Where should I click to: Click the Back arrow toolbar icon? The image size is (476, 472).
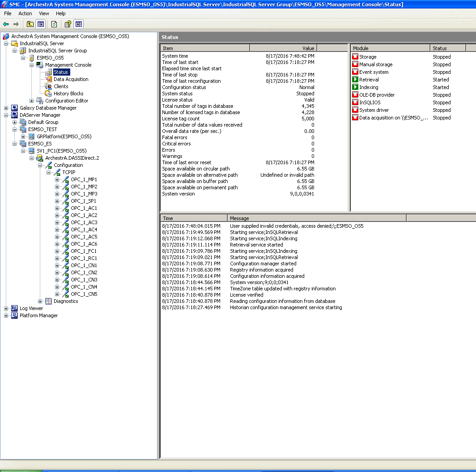tap(6, 24)
